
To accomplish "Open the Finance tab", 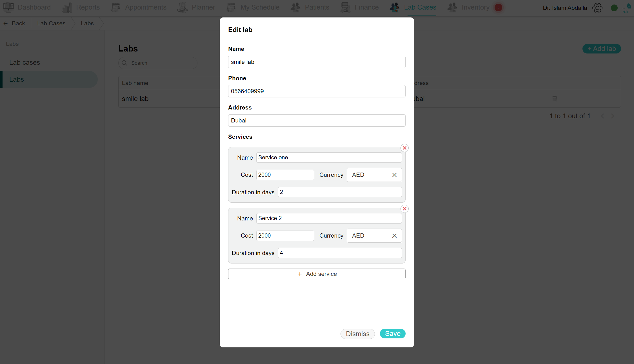I will (x=360, y=7).
